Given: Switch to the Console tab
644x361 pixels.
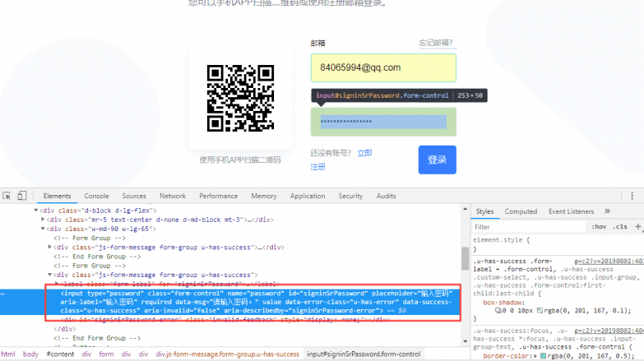Looking at the screenshot, I should pyautogui.click(x=96, y=196).
